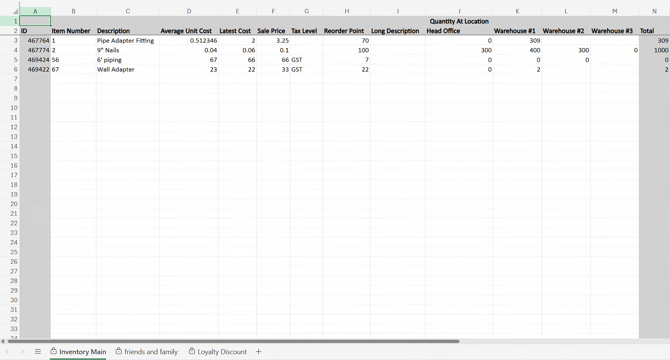Image resolution: width=670 pixels, height=360 pixels.
Task: Click the Item Number header cell
Action: tap(73, 31)
